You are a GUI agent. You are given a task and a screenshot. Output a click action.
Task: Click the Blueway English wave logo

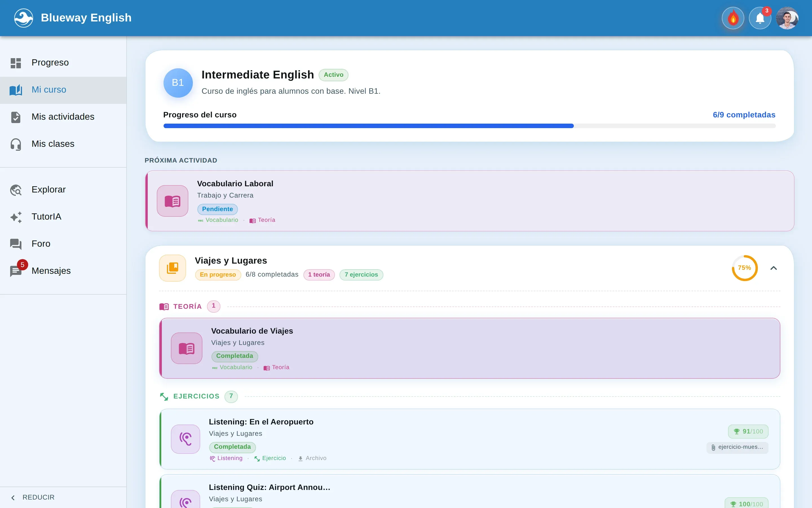coord(23,18)
